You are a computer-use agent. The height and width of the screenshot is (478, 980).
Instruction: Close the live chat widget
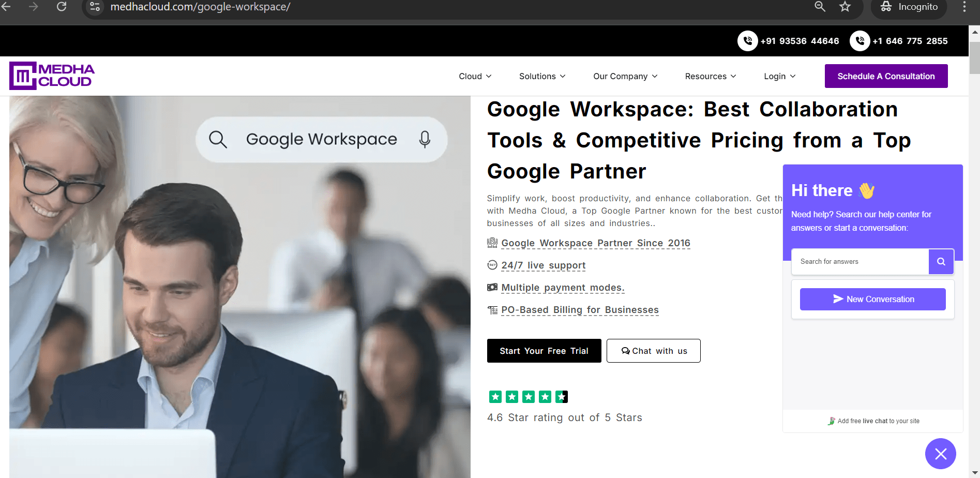click(x=941, y=454)
